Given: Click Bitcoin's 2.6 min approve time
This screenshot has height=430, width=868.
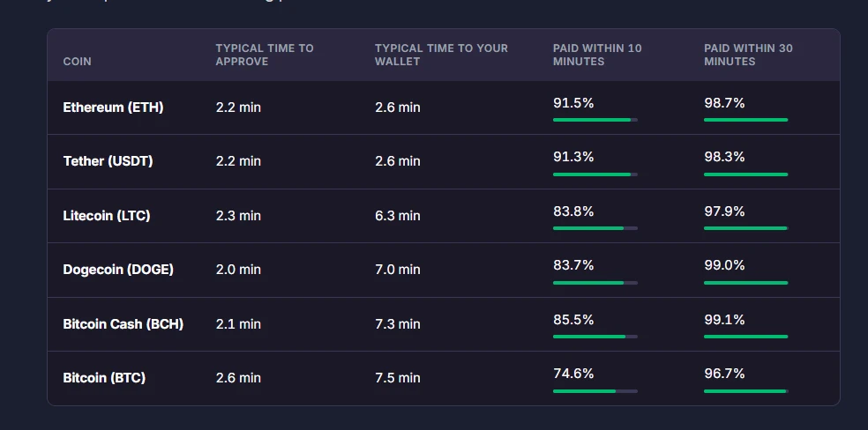Looking at the screenshot, I should point(238,377).
